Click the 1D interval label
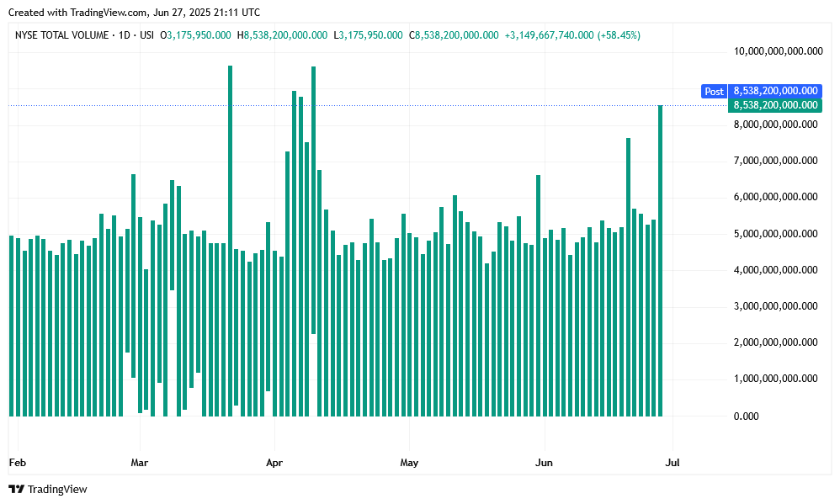This screenshot has height=504, width=840. pos(125,35)
